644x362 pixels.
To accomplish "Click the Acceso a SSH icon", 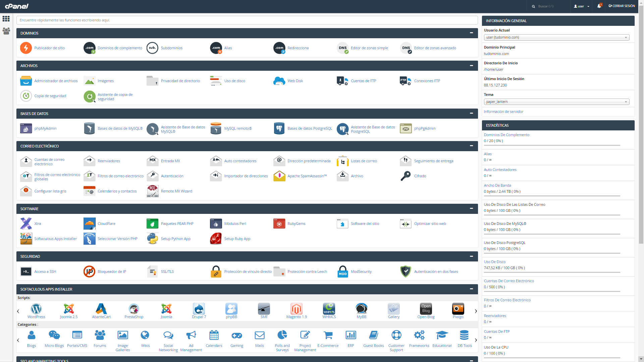I will pos(26,271).
